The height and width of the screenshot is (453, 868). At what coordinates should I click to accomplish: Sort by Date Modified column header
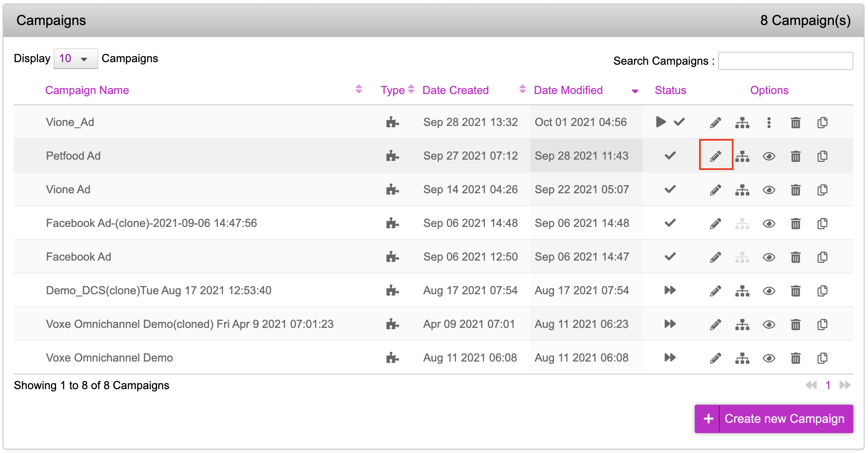tap(568, 90)
